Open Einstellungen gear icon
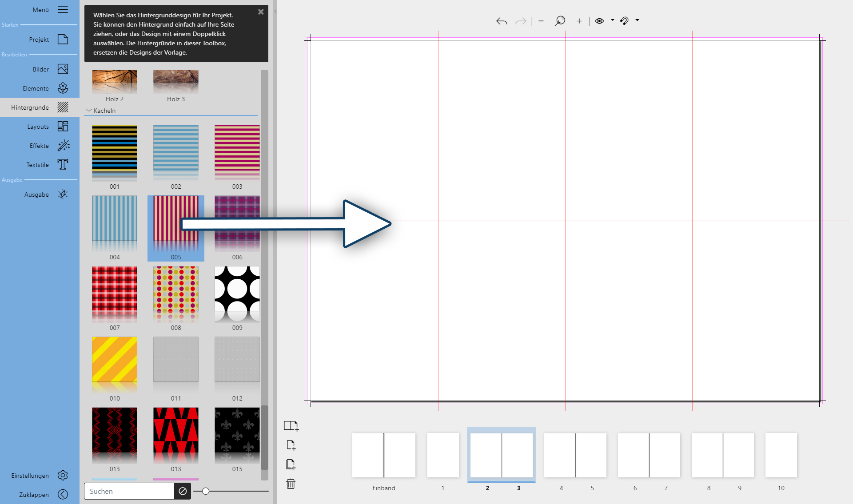Image resolution: width=853 pixels, height=504 pixels. [63, 476]
